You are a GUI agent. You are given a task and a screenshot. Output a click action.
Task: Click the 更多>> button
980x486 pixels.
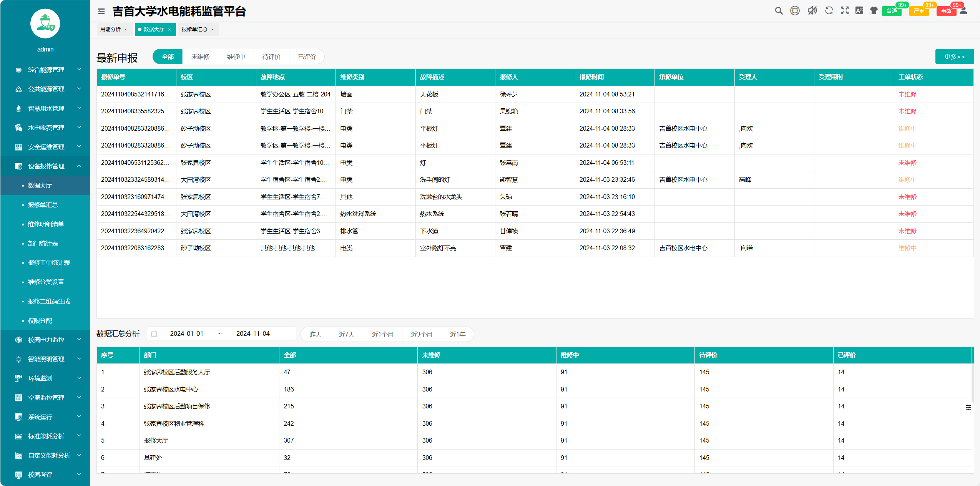point(954,56)
